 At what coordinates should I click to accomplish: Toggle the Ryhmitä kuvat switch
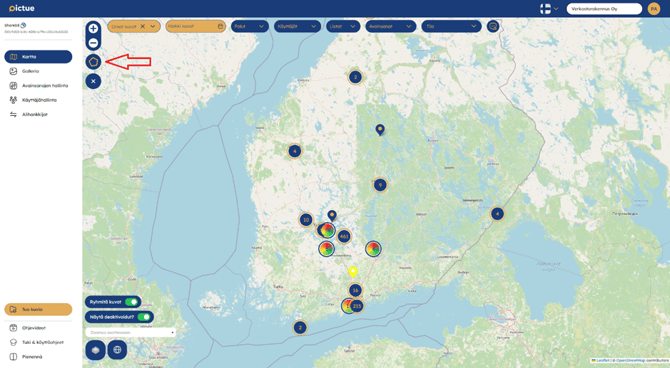(x=132, y=302)
